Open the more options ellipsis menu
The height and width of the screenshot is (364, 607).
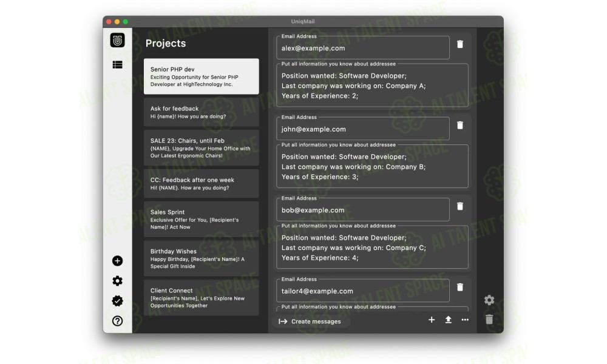click(465, 320)
